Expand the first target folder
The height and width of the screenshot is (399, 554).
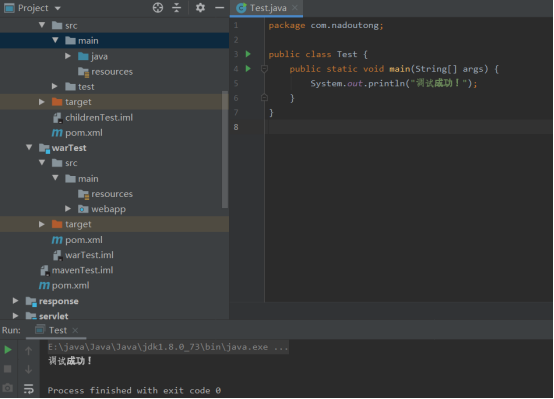(x=42, y=102)
